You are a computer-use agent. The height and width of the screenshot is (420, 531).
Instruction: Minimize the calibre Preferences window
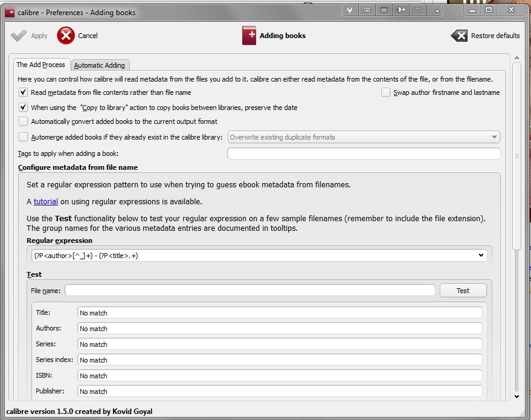472,10
